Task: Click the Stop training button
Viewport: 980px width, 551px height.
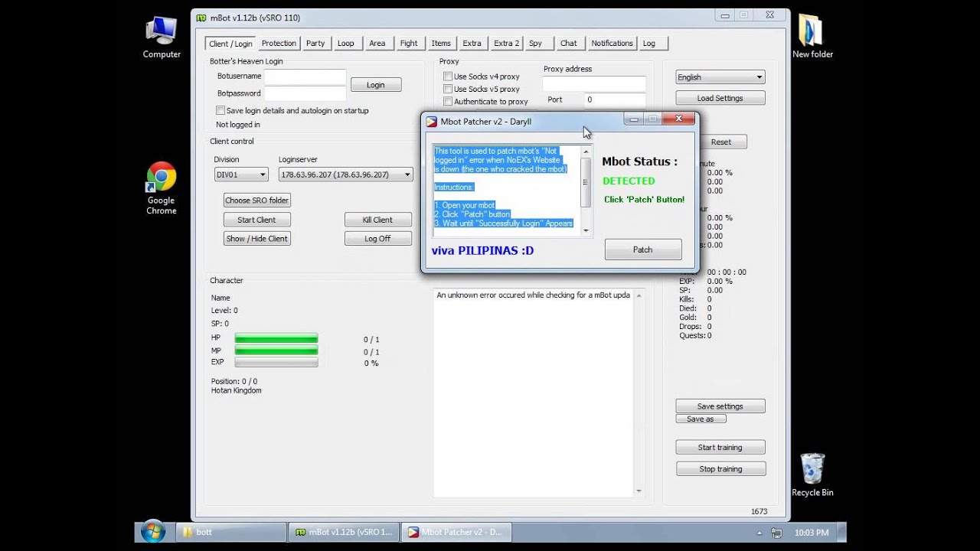Action: [x=720, y=468]
